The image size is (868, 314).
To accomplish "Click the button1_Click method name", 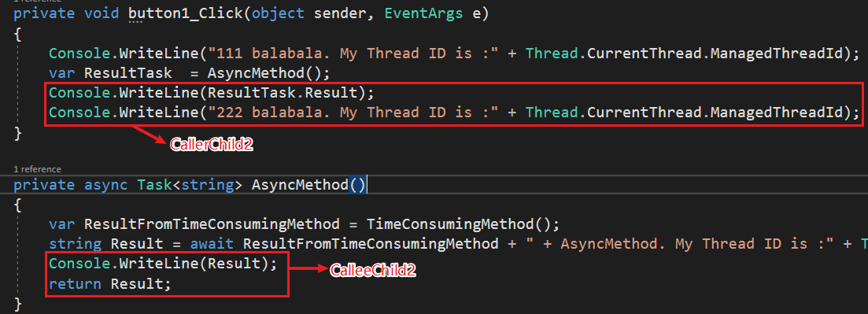I will [186, 13].
